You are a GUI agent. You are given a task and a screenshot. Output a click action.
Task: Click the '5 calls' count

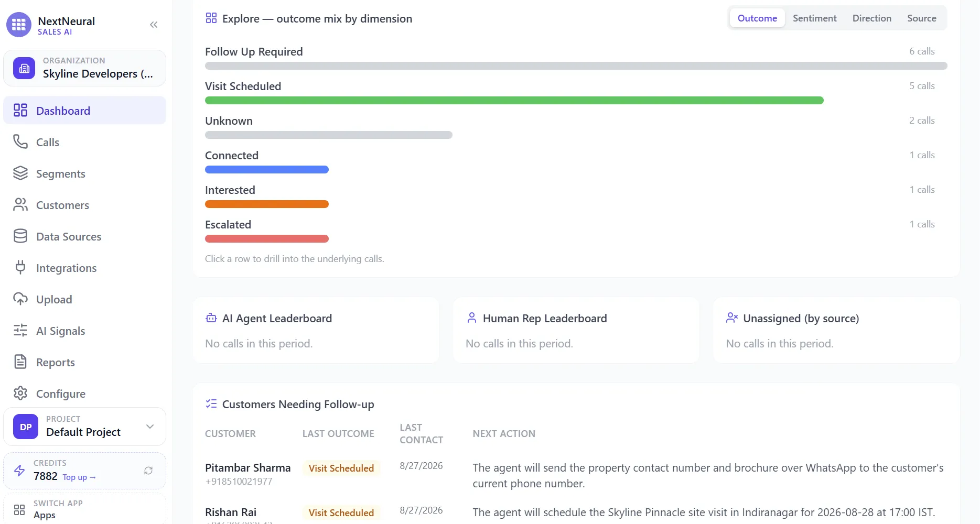[922, 85]
